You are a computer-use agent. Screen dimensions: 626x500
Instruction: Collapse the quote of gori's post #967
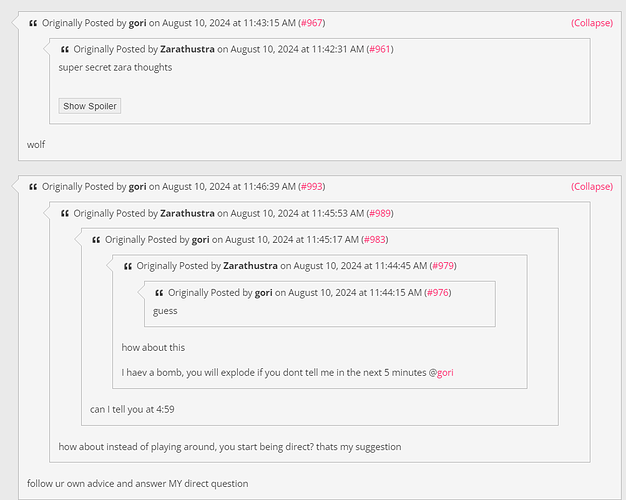click(x=592, y=23)
